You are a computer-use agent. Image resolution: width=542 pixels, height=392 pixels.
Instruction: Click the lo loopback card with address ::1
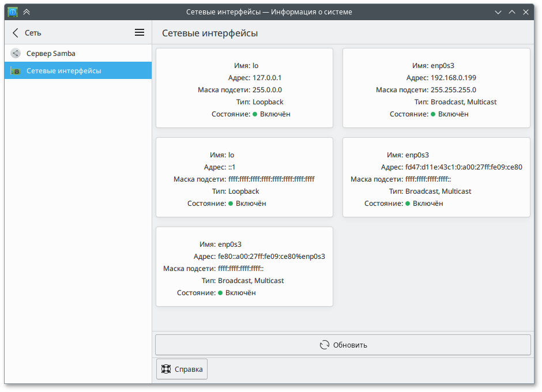coord(244,177)
